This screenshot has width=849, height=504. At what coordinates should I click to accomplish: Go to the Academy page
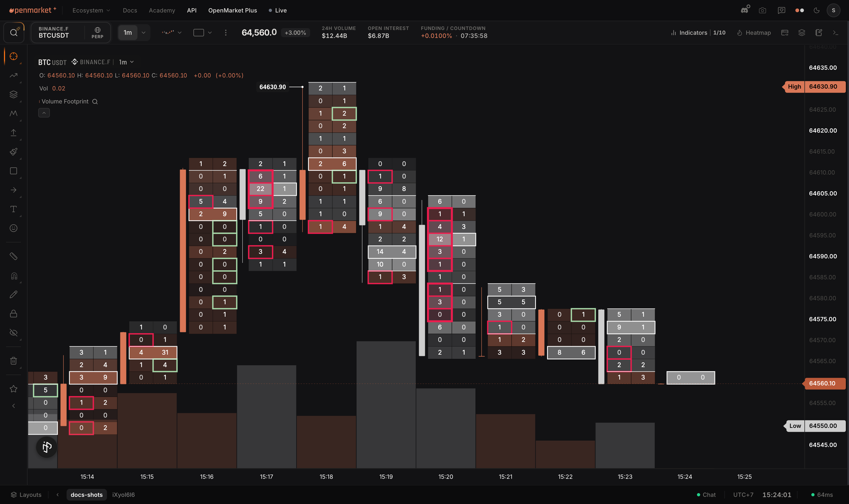click(x=162, y=11)
